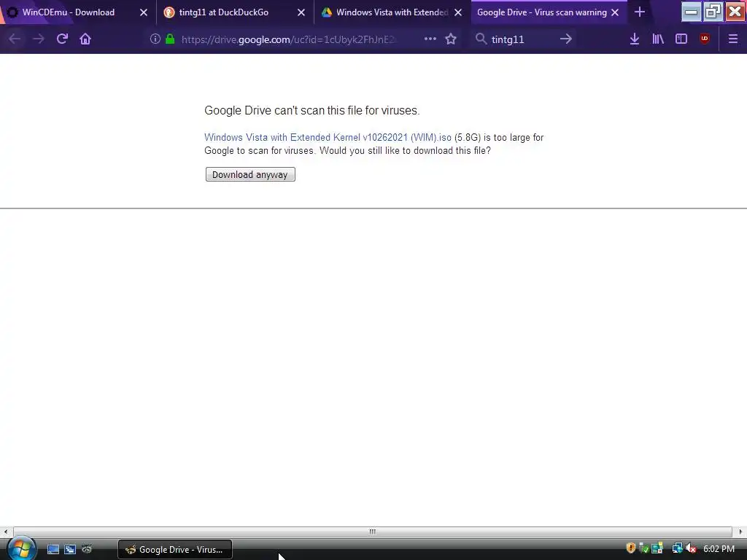The height and width of the screenshot is (560, 747).
Task: Click the horizontal scrollbar left arrow
Action: (x=6, y=532)
